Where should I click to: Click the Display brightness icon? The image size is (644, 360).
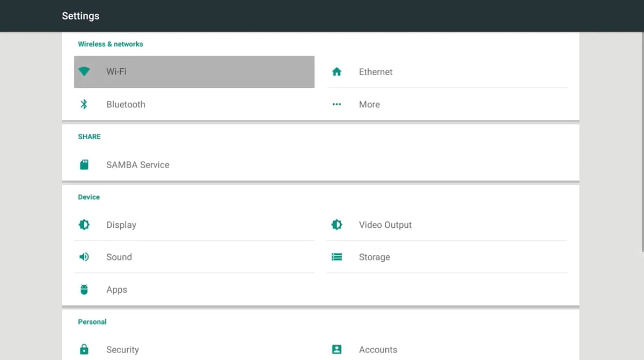[84, 225]
